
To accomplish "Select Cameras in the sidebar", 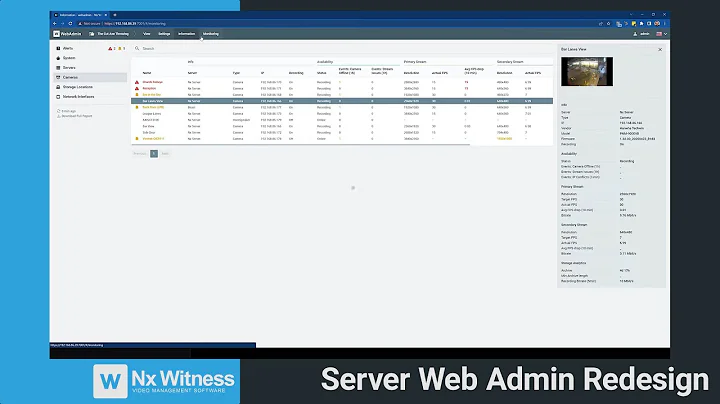I will point(90,77).
